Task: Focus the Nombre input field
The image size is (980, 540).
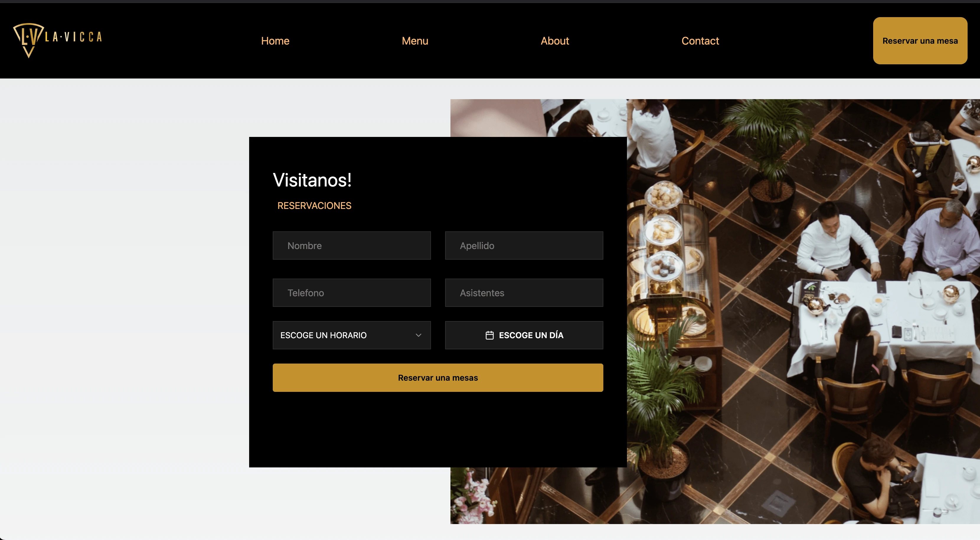Action: (x=352, y=246)
